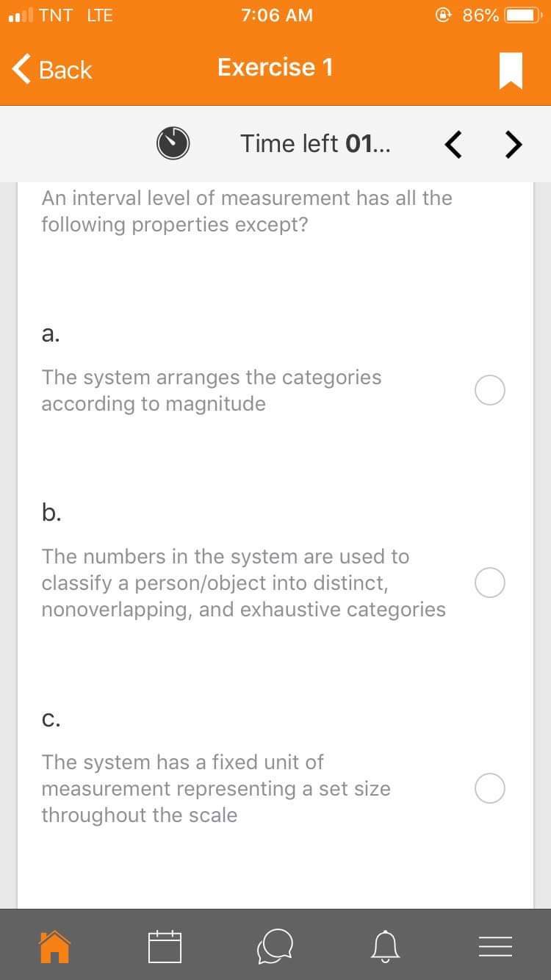Select answer choice c radio button
The width and height of the screenshot is (551, 980).
coord(490,788)
